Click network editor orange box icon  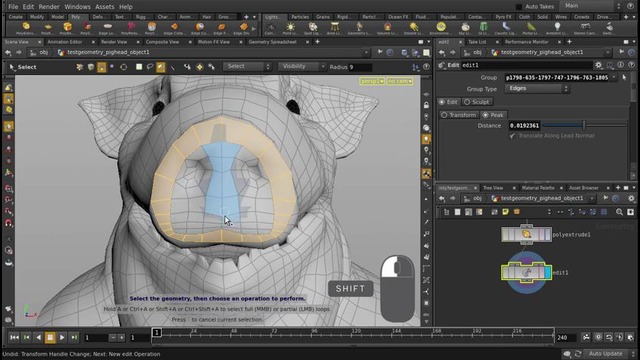click(x=517, y=212)
